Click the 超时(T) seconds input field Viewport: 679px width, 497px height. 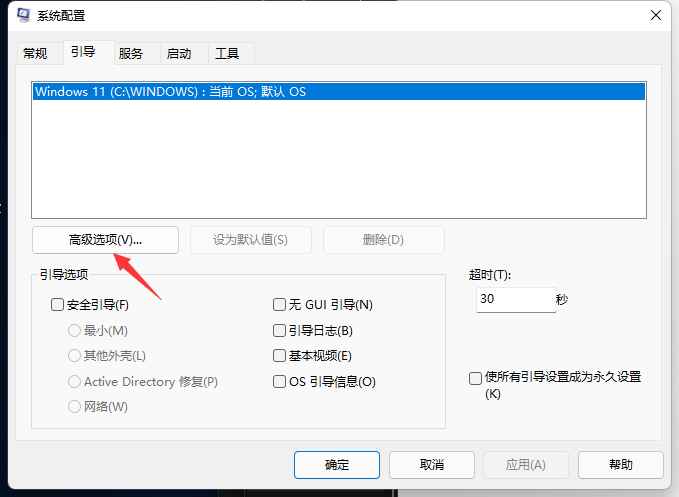pyautogui.click(x=516, y=300)
